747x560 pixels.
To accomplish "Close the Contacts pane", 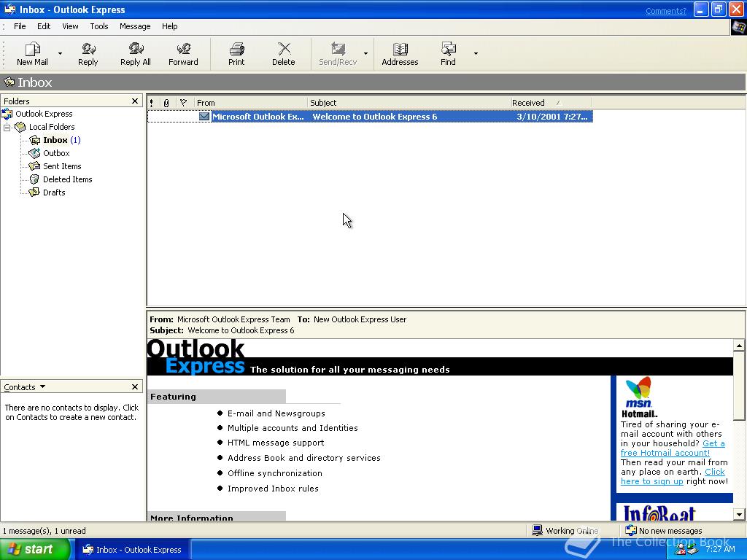I will 135,386.
